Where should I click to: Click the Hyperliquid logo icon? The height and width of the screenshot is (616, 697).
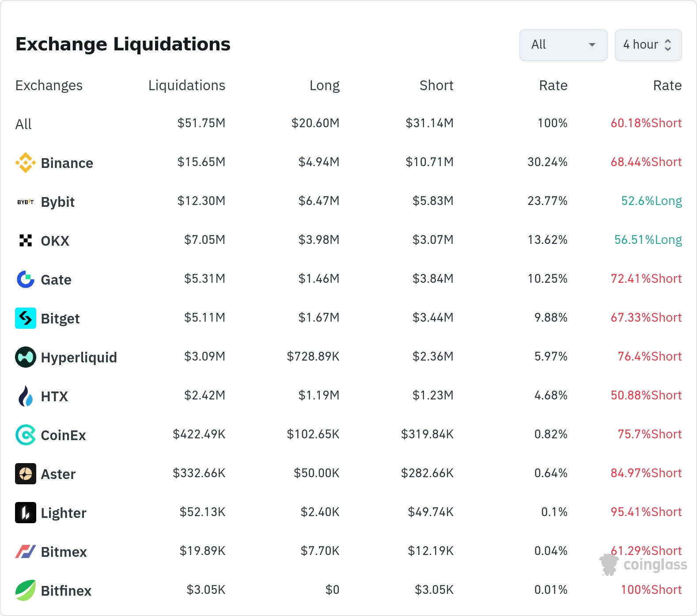coord(25,357)
